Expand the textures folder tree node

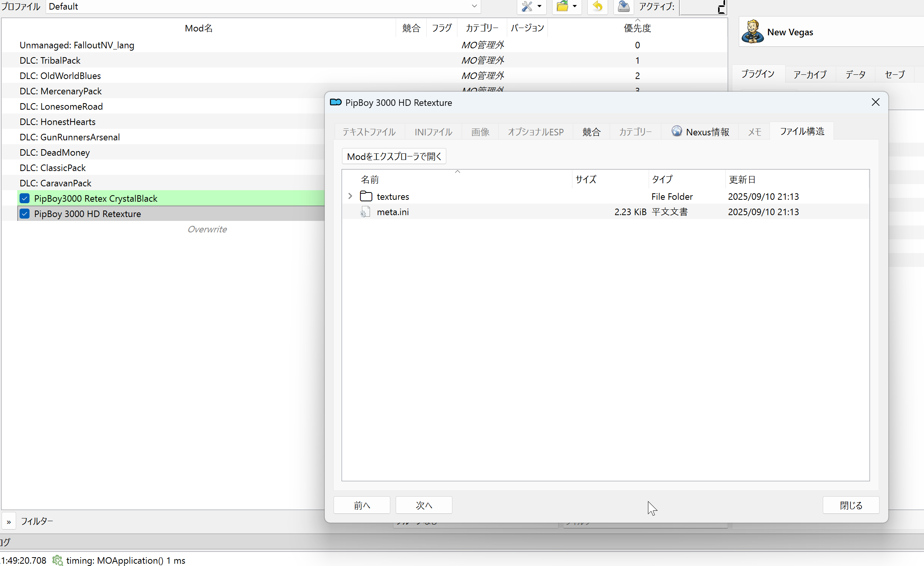click(x=350, y=196)
